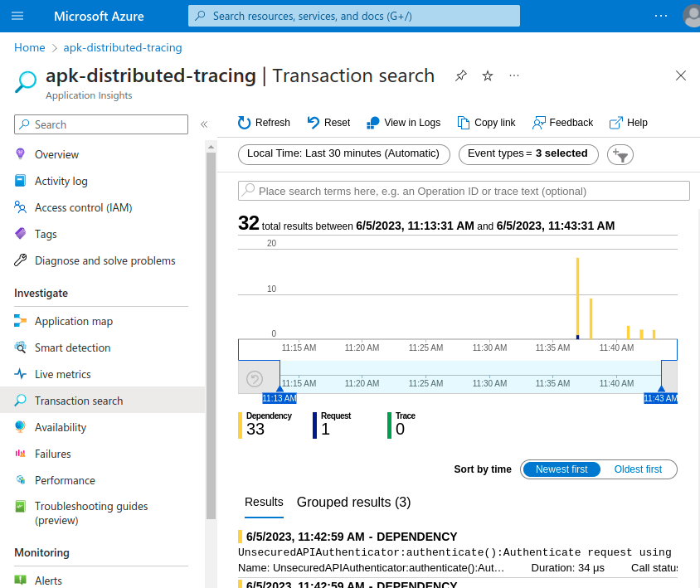Click the Activity log icon

coord(20,180)
